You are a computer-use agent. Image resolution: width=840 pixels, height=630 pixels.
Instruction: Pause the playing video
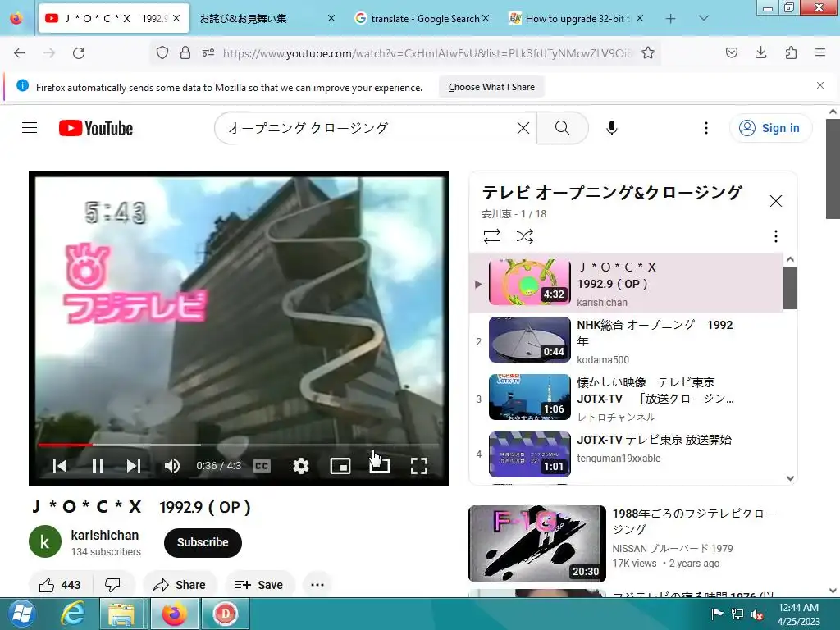98,466
